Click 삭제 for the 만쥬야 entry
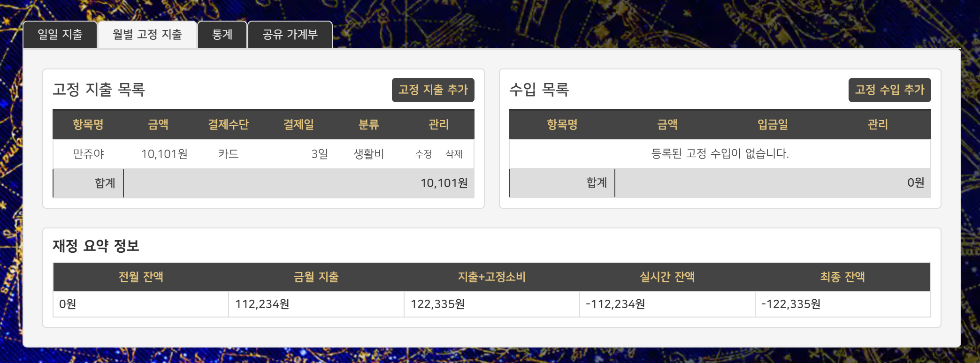 coord(454,154)
